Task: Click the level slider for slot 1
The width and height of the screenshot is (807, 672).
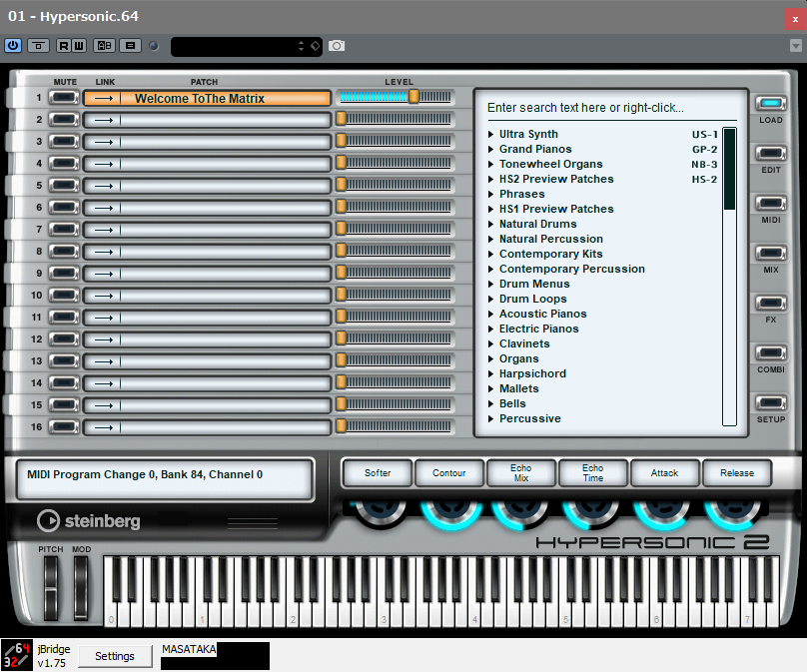Action: point(396,97)
